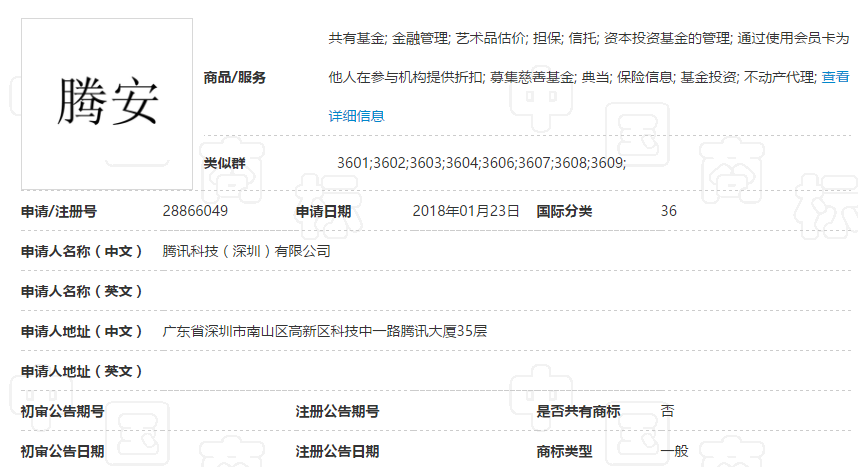Click the 注册公告日期 label
The image size is (858, 467).
pyautogui.click(x=338, y=451)
